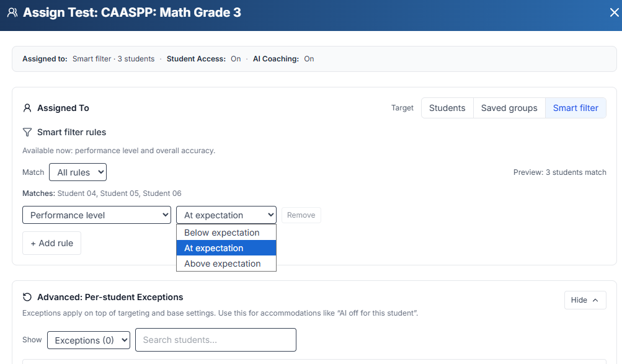The image size is (622, 364).
Task: Click the AI Coaching: On summary text
Action: point(283,59)
